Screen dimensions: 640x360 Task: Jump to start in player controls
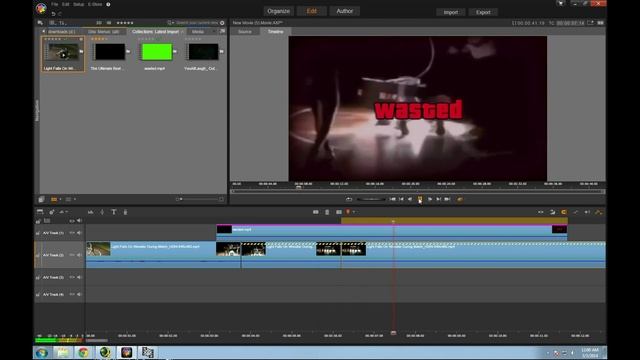coord(392,199)
